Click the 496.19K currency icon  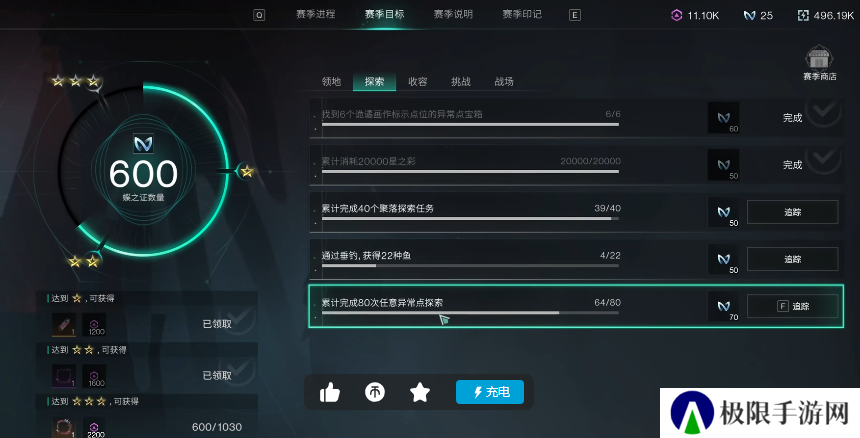click(x=803, y=15)
